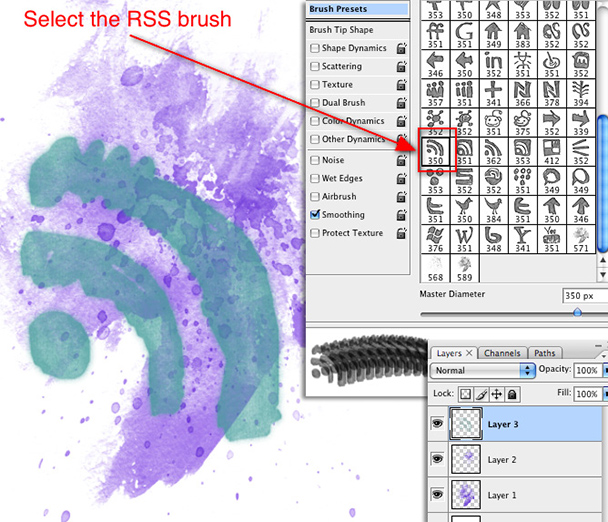Select the bird brush sized 384
608x522 pixels.
coord(493,210)
